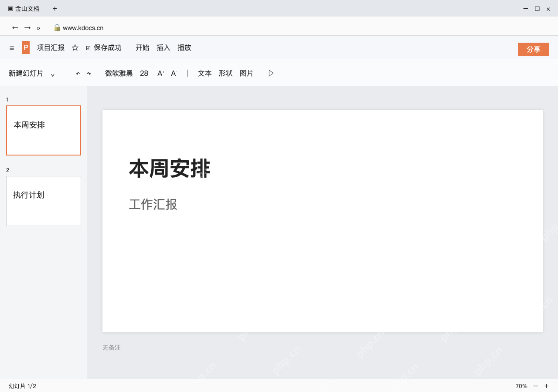Click the 本周安排 title on slide
The width and height of the screenshot is (558, 392).
[x=170, y=169]
